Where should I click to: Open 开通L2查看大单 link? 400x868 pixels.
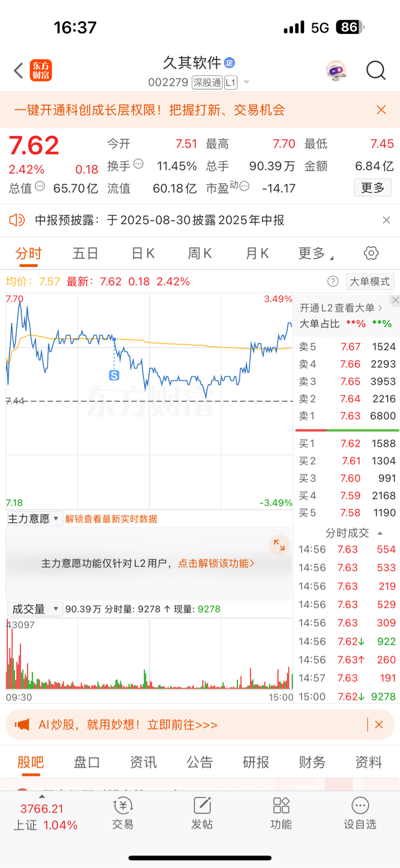[341, 308]
